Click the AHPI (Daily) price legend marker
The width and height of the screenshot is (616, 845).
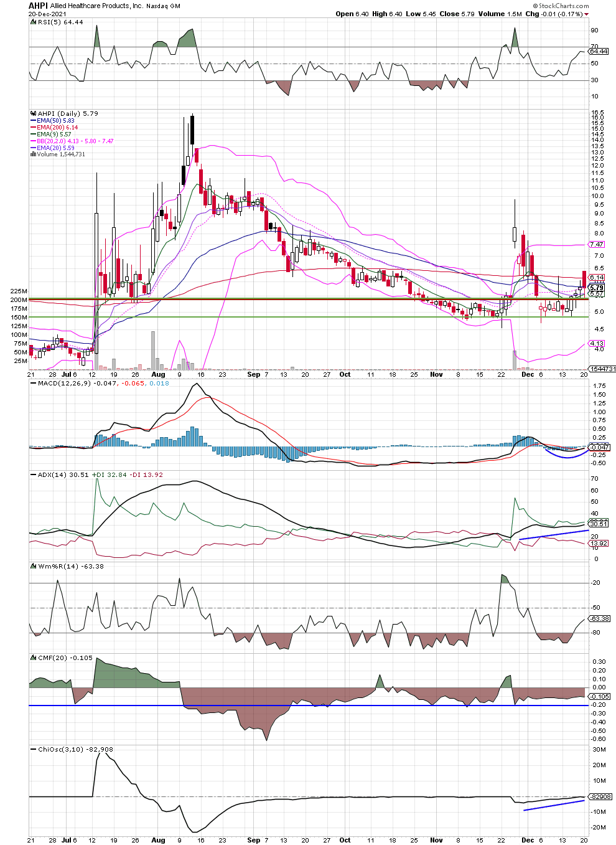click(x=33, y=114)
